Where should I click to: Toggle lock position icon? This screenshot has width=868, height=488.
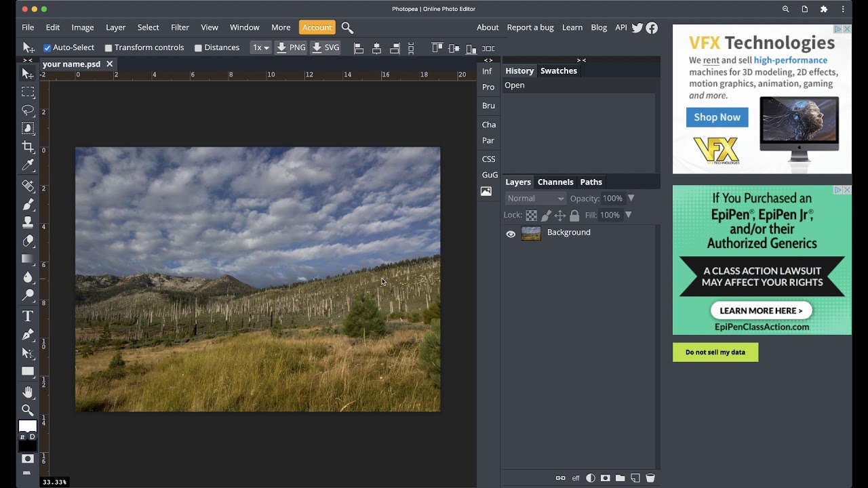(x=560, y=216)
